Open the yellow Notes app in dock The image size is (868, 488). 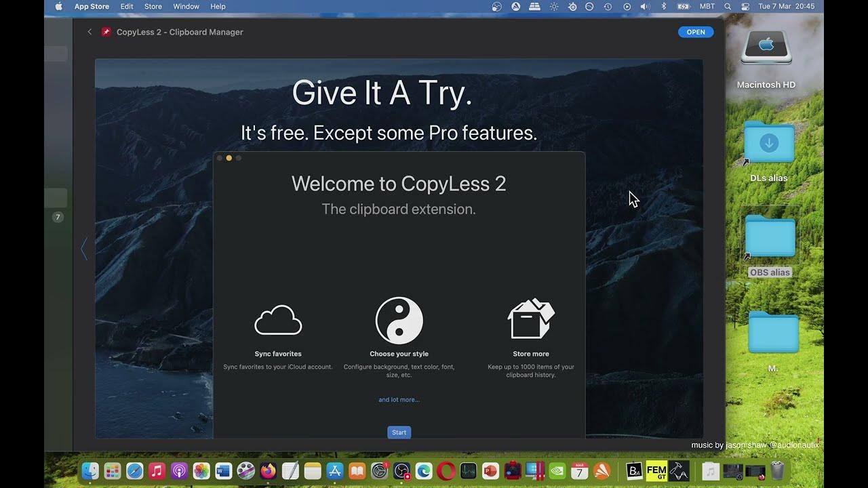[313, 470]
